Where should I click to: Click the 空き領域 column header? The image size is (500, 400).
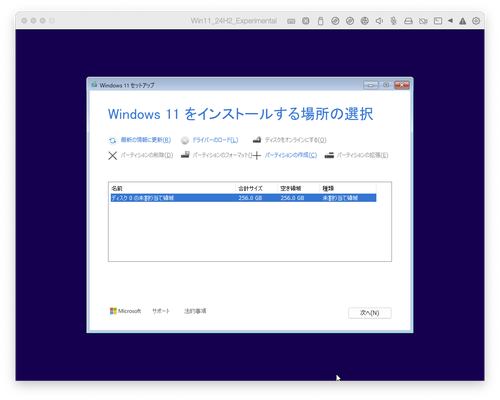click(x=298, y=189)
